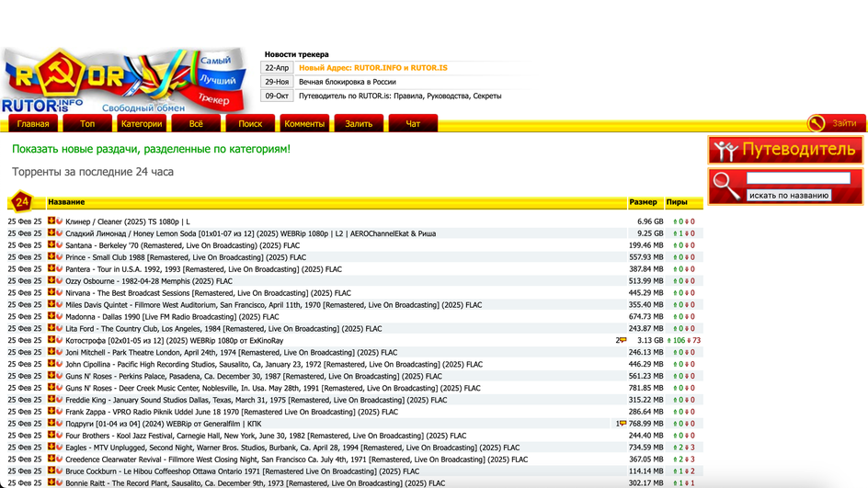Download the torrent file for Pantera - Tour in U.S.A.
Image resolution: width=868 pixels, height=488 pixels.
coord(51,268)
